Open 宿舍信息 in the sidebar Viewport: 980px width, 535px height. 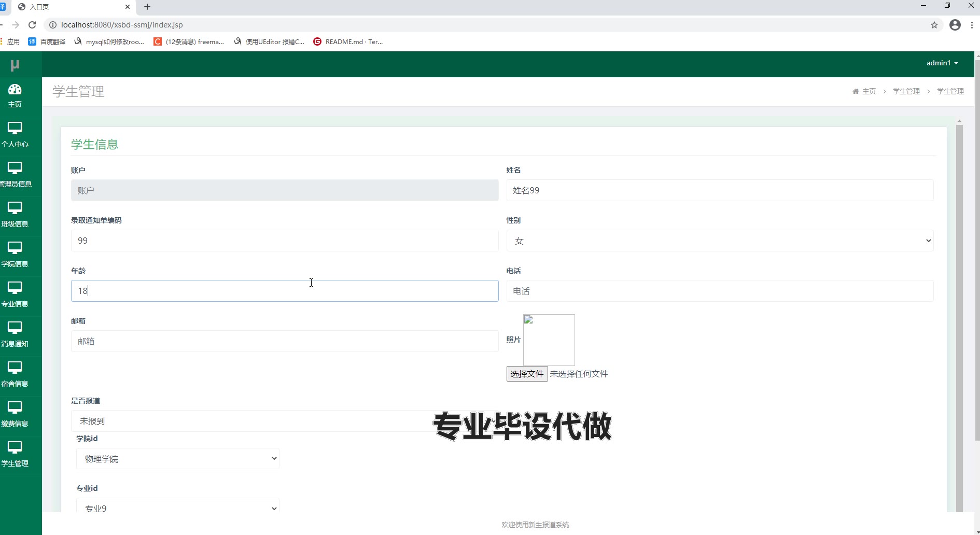(x=15, y=375)
